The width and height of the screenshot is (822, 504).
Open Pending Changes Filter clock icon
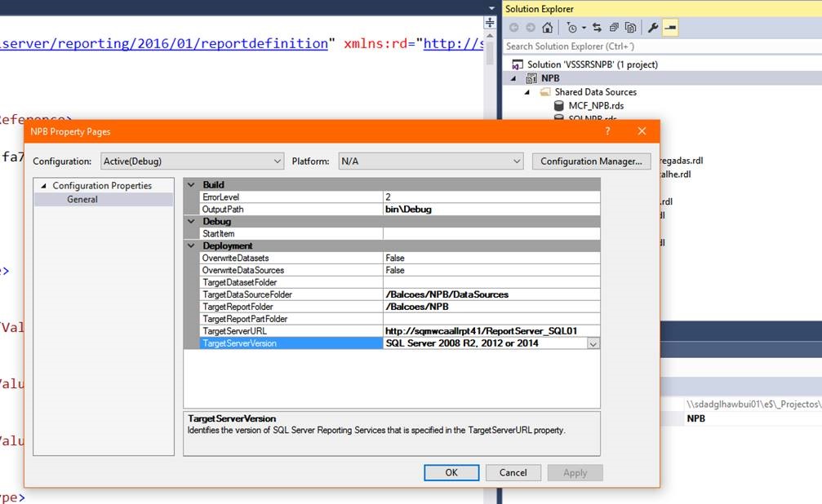(x=572, y=28)
